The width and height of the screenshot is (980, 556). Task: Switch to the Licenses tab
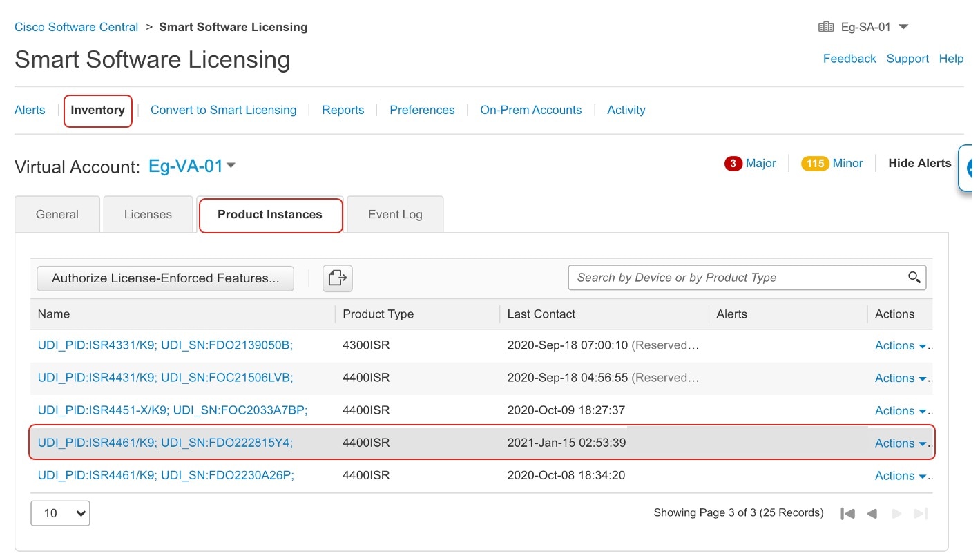148,214
